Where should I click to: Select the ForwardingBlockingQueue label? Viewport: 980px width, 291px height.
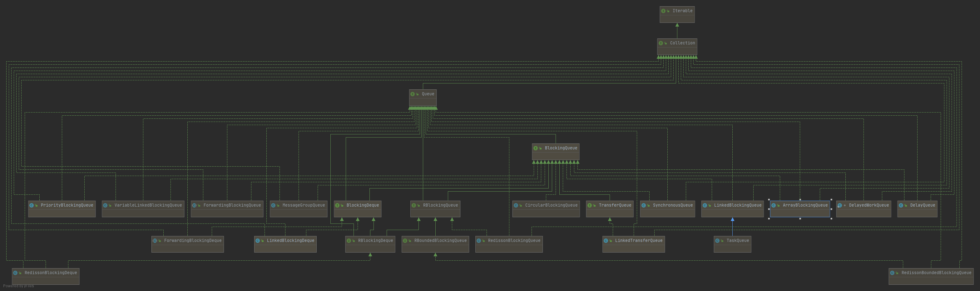232,205
